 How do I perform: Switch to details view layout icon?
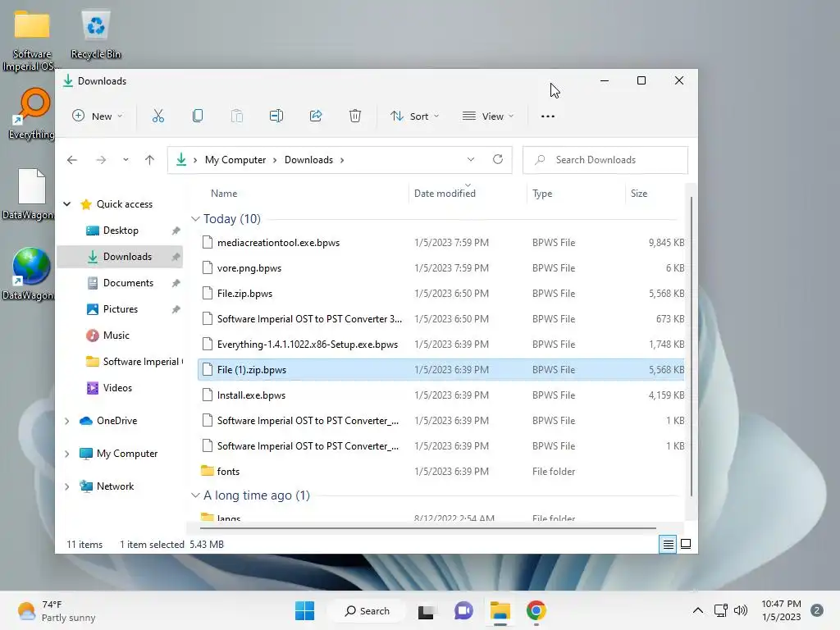pyautogui.click(x=668, y=545)
